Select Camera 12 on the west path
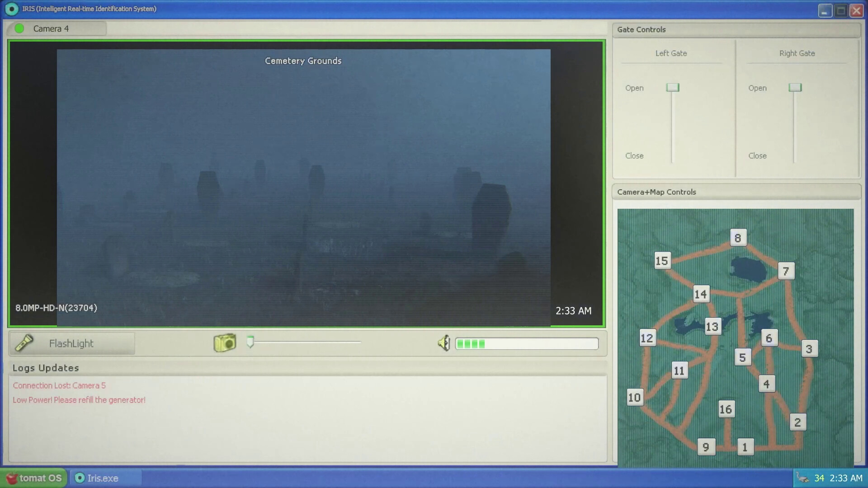The width and height of the screenshot is (868, 488). click(647, 337)
